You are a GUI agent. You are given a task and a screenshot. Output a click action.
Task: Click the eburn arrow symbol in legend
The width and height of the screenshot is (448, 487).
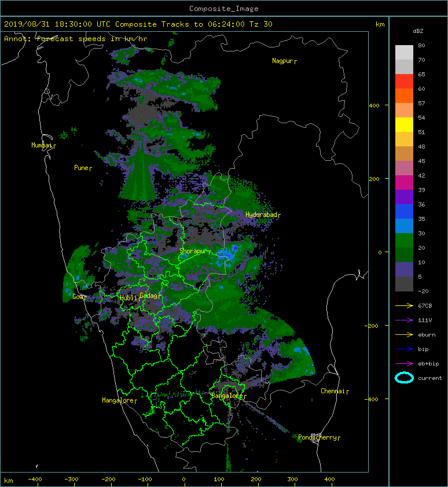pyautogui.click(x=404, y=335)
